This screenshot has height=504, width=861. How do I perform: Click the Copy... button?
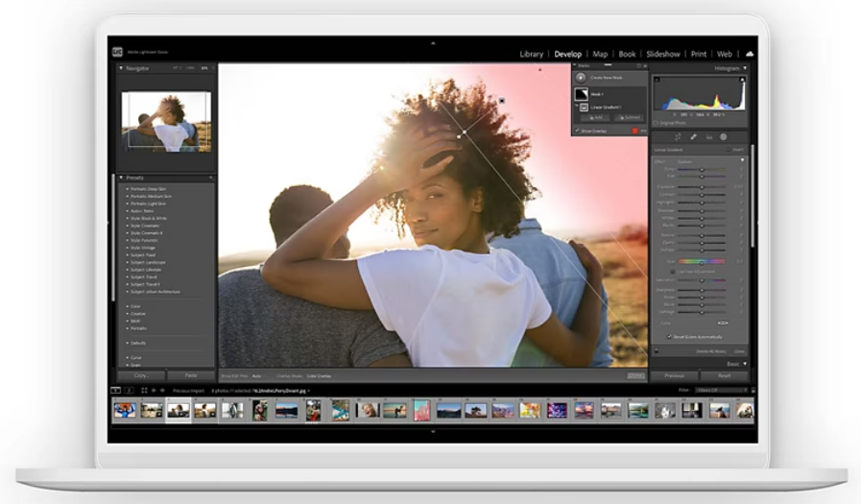pos(141,375)
